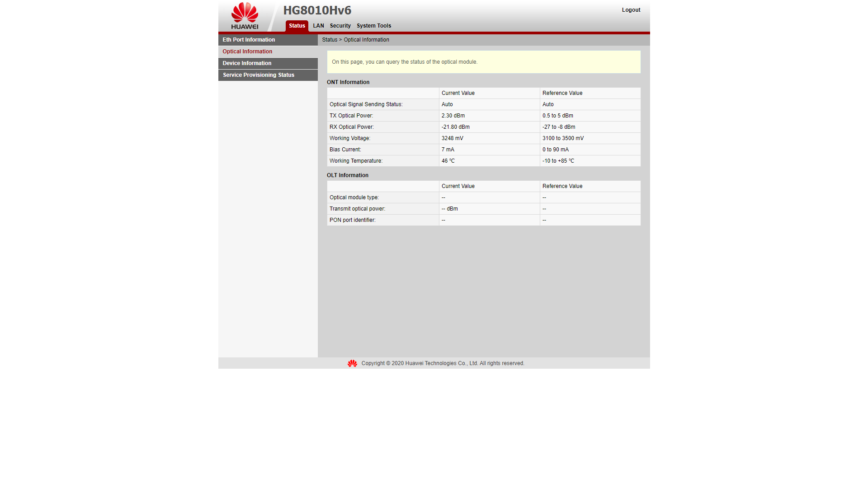Open Service Provisioning Status page
Screen dimensions: 868x488
pos(268,75)
